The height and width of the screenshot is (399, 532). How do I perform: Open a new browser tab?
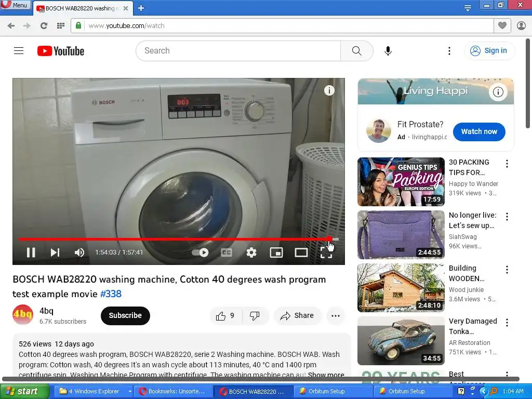(141, 8)
